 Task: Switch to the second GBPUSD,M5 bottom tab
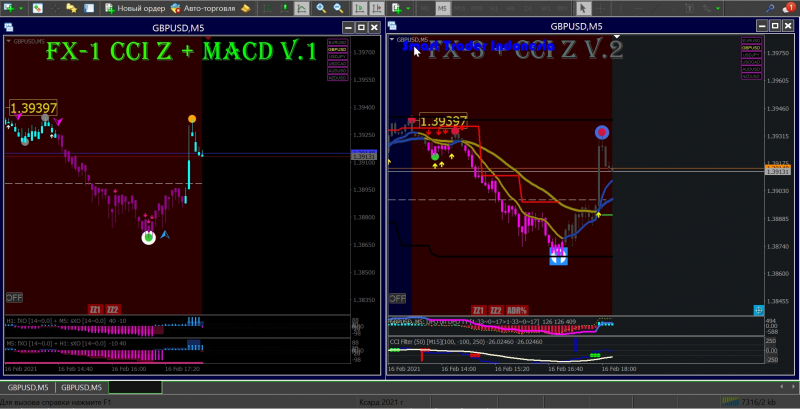[x=82, y=388]
